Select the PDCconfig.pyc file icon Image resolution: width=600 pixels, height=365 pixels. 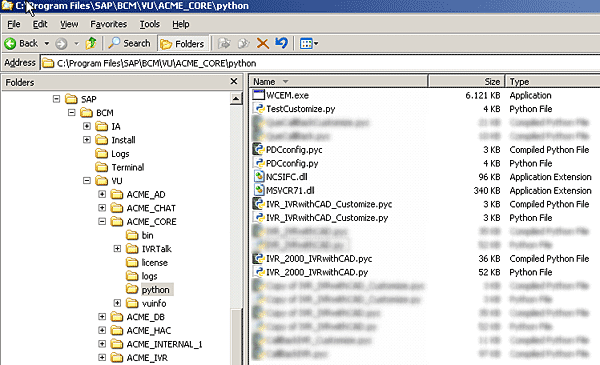(259, 149)
